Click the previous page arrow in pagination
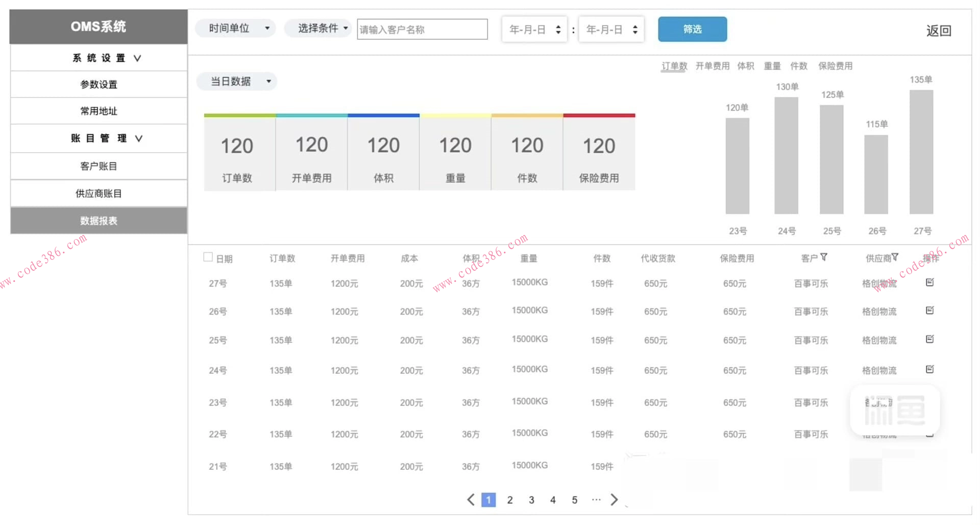This screenshot has height=525, width=980. pyautogui.click(x=470, y=500)
